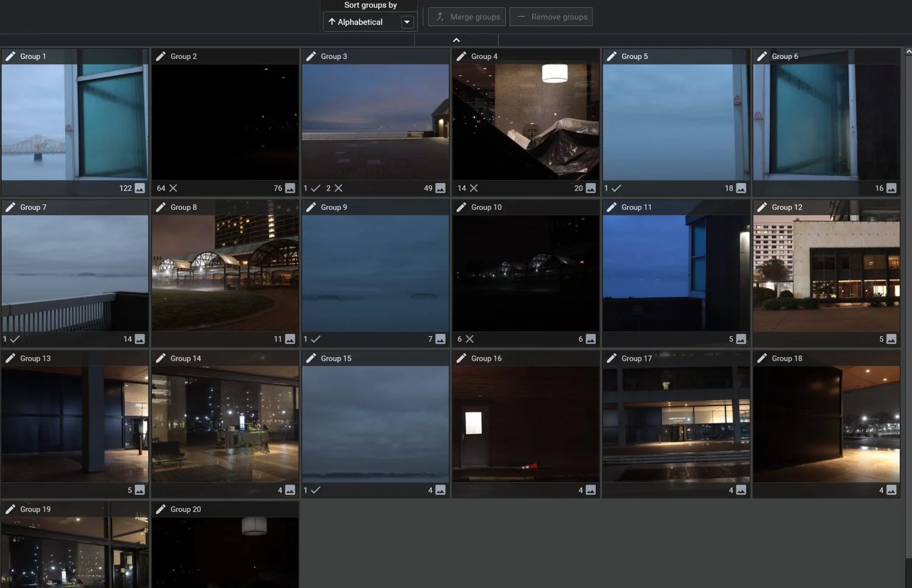
Task: Open Group 3's image gallery icon
Action: (x=440, y=188)
